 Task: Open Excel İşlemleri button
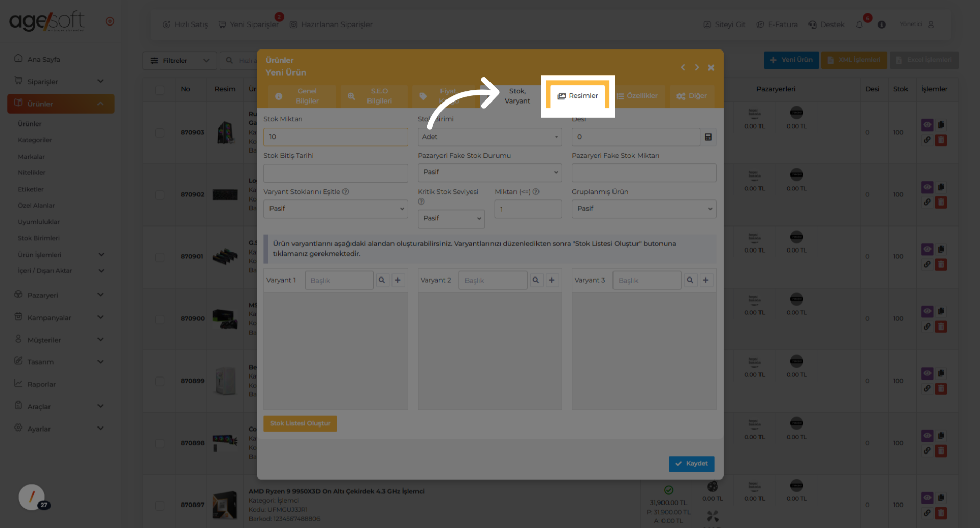pyautogui.click(x=924, y=60)
